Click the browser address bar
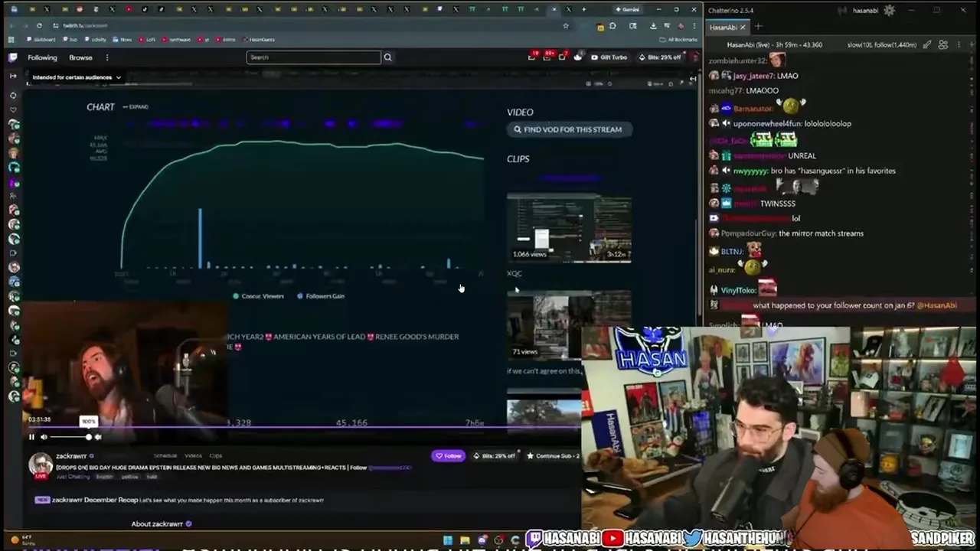980x551 pixels. [306, 25]
